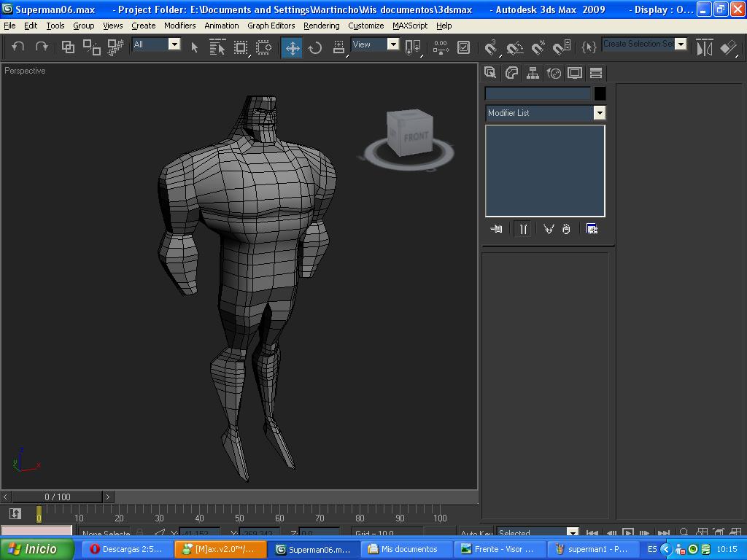The image size is (747, 560).
Task: Open the Hierarchy command panel tab
Action: point(533,73)
